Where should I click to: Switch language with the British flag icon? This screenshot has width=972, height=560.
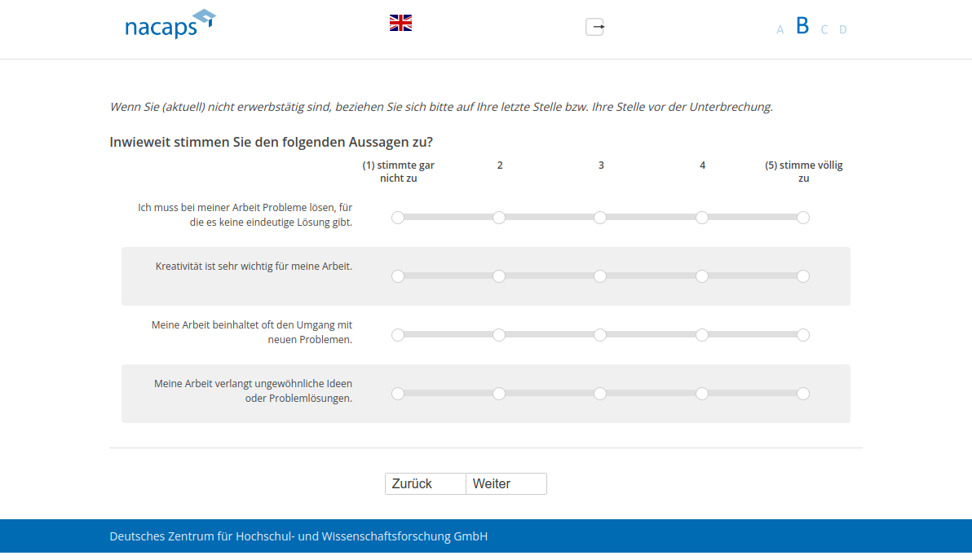point(400,23)
